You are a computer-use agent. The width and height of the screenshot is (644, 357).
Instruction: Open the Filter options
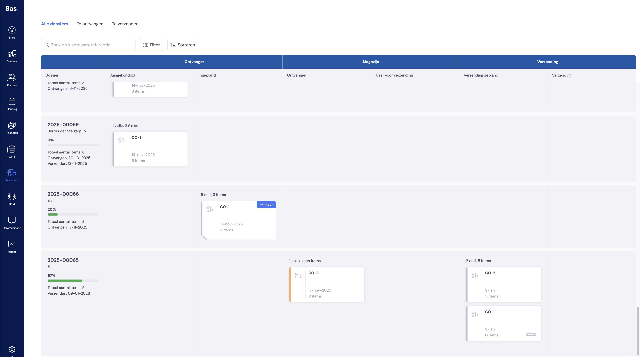tap(151, 45)
